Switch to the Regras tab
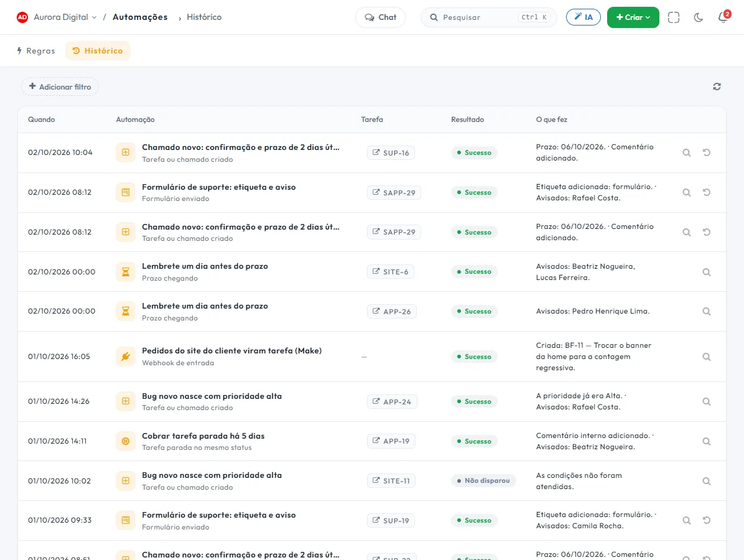The width and height of the screenshot is (744, 560). (x=36, y=51)
